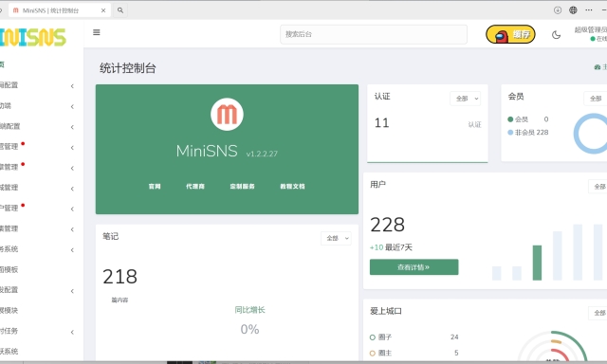Click the number 218 in 笔记 card
Viewport: 607px width, 364px height.
(120, 277)
